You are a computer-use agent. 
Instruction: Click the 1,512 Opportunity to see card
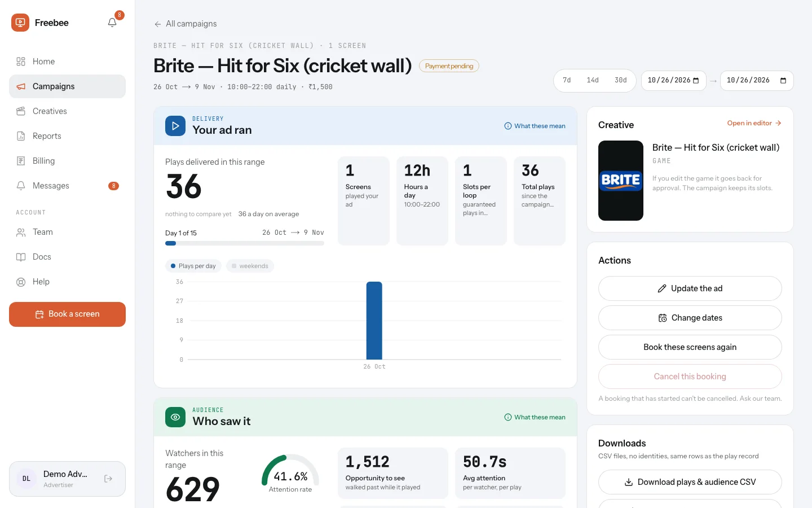393,474
